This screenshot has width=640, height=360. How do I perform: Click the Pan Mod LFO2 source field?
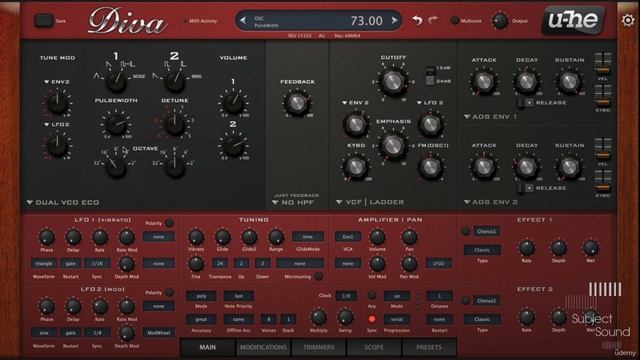pos(439,264)
